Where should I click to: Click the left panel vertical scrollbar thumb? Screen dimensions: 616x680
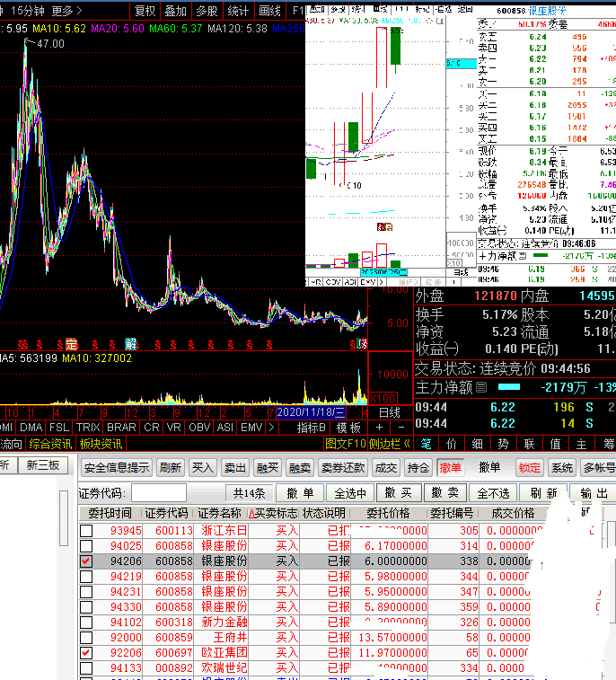pyautogui.click(x=64, y=517)
